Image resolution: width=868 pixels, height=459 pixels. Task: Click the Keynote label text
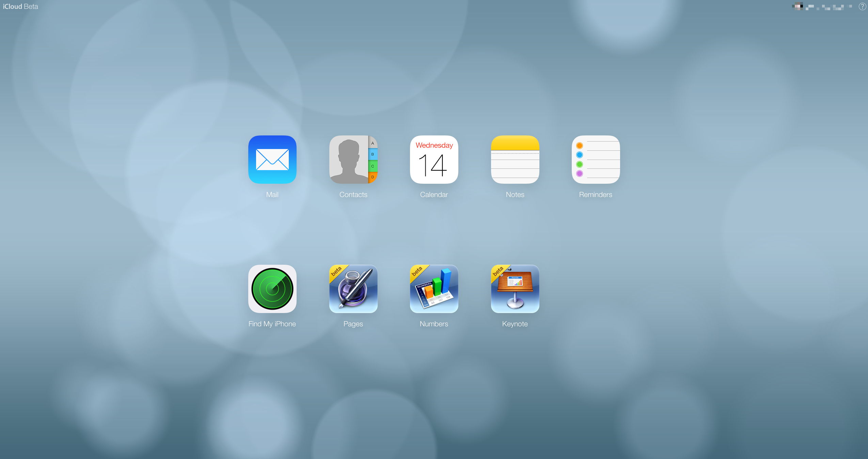(515, 324)
